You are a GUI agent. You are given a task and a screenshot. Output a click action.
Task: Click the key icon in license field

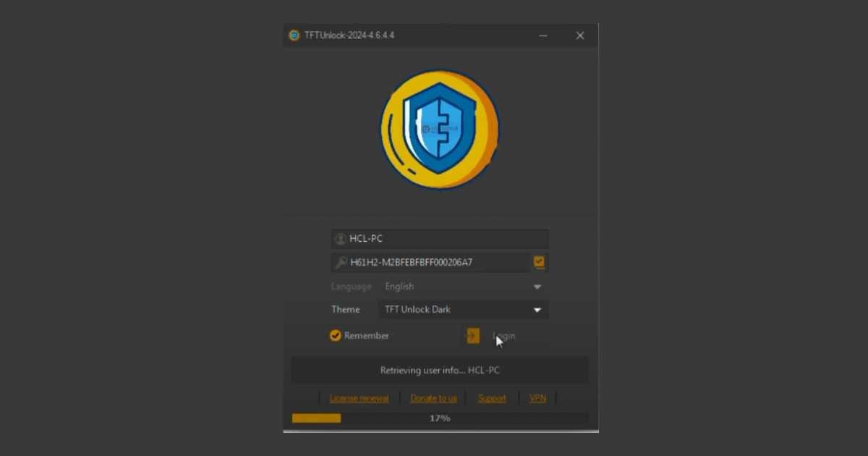pyautogui.click(x=341, y=262)
